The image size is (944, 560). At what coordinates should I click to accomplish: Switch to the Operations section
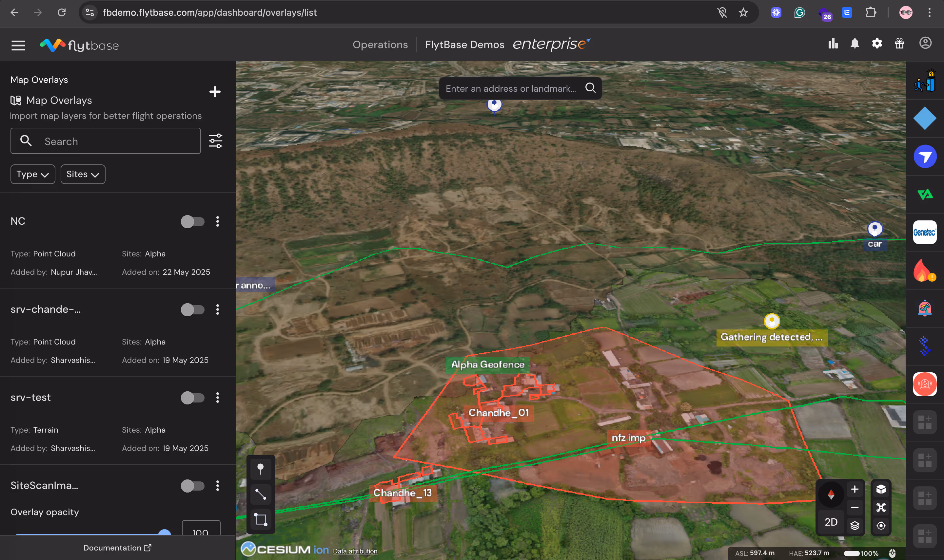point(380,45)
